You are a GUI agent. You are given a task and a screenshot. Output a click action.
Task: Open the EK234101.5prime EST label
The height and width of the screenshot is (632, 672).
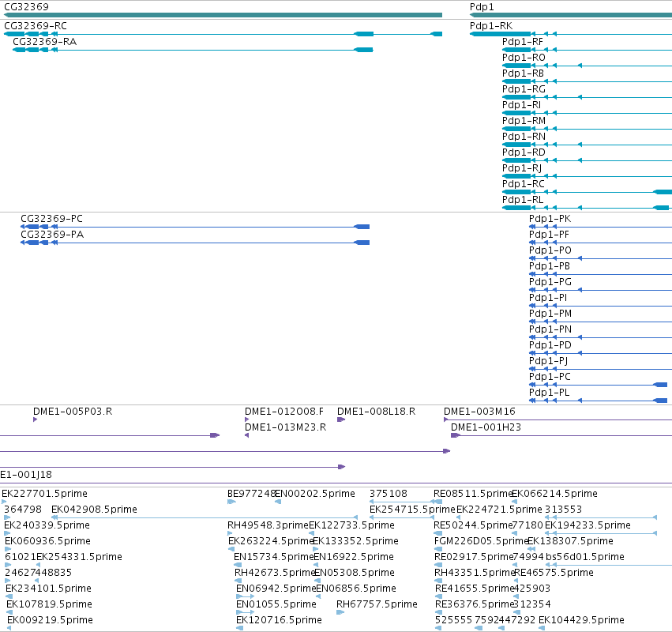tap(49, 589)
